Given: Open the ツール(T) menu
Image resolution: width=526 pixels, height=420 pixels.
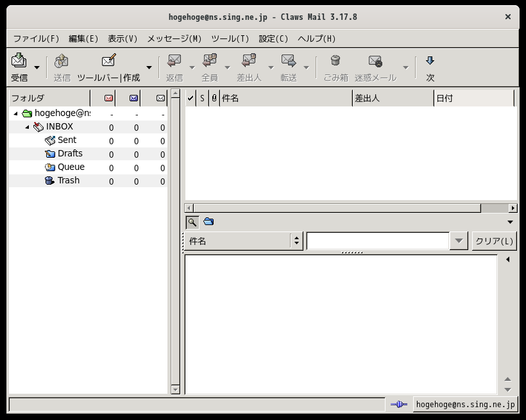Looking at the screenshot, I should [230, 38].
